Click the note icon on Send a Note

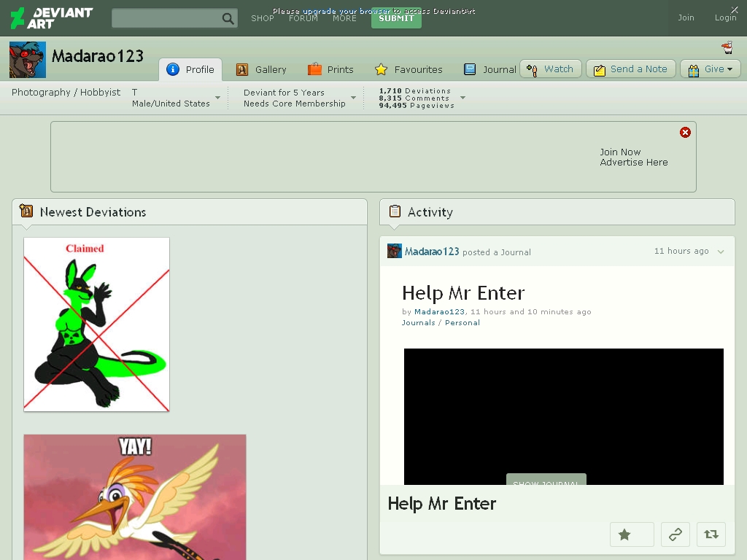point(600,70)
